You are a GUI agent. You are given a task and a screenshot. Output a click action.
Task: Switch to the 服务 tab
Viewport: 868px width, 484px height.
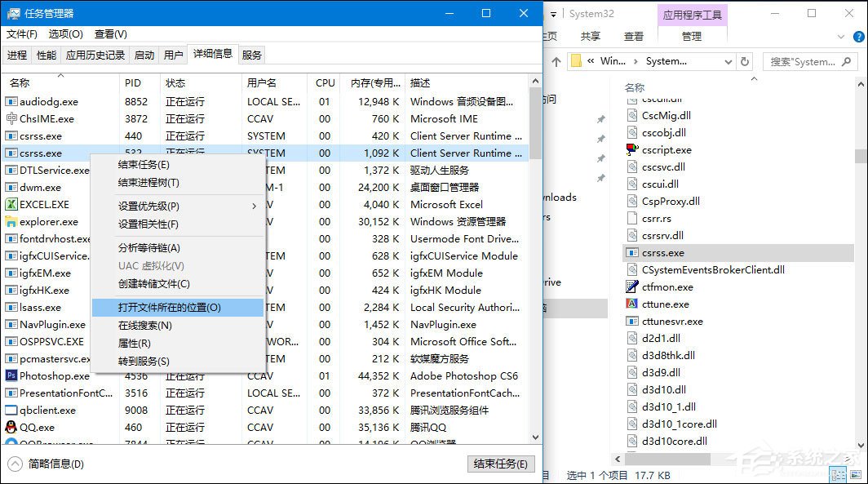pyautogui.click(x=251, y=55)
